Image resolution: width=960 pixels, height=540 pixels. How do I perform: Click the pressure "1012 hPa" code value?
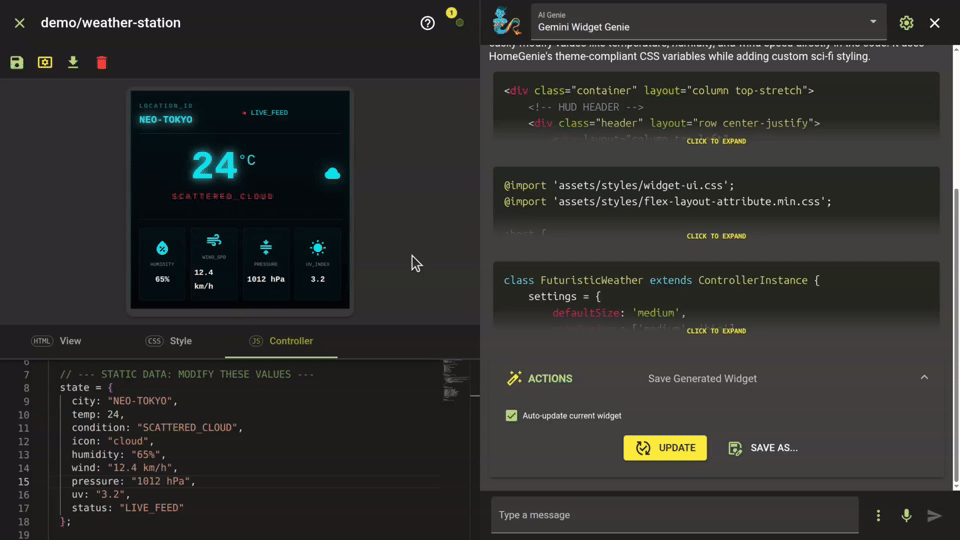(x=160, y=481)
